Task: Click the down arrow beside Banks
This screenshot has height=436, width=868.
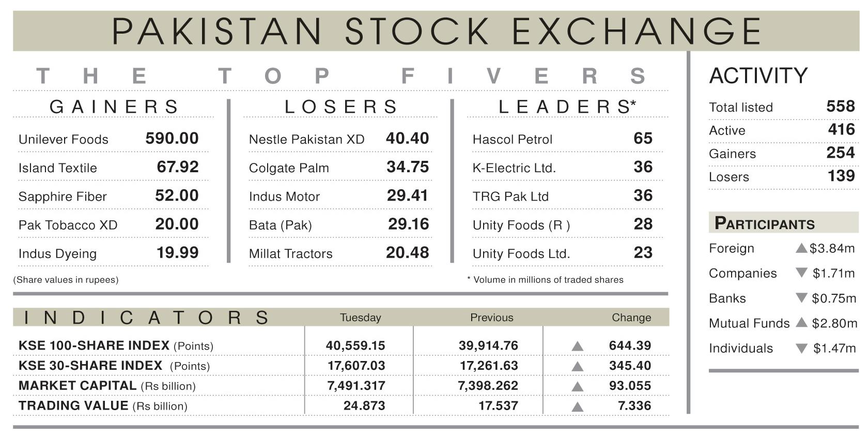Action: [x=801, y=298]
